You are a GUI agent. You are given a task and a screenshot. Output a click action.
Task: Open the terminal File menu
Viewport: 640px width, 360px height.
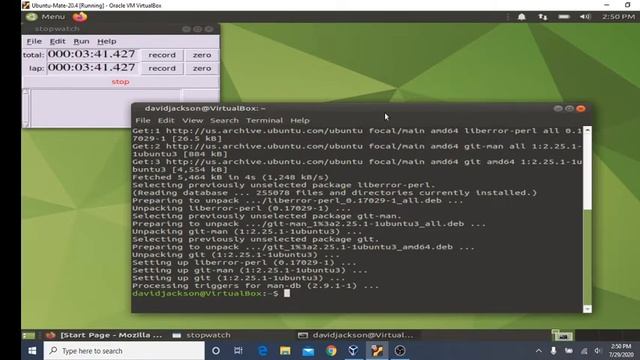coord(143,120)
